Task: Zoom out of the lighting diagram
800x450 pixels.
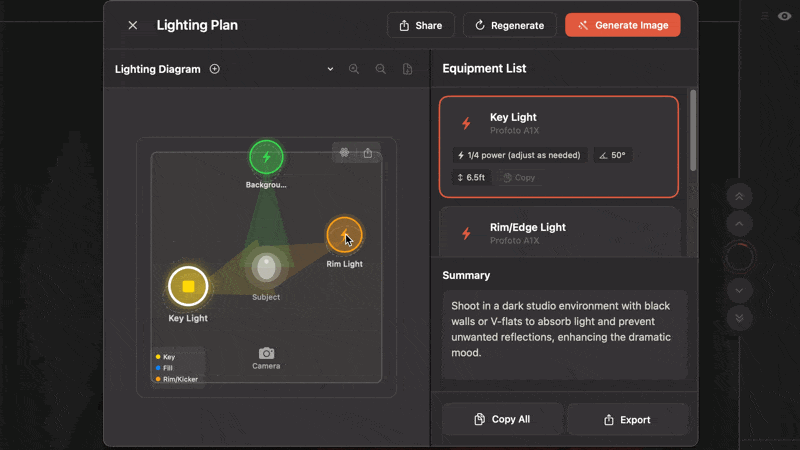Action: coord(381,69)
